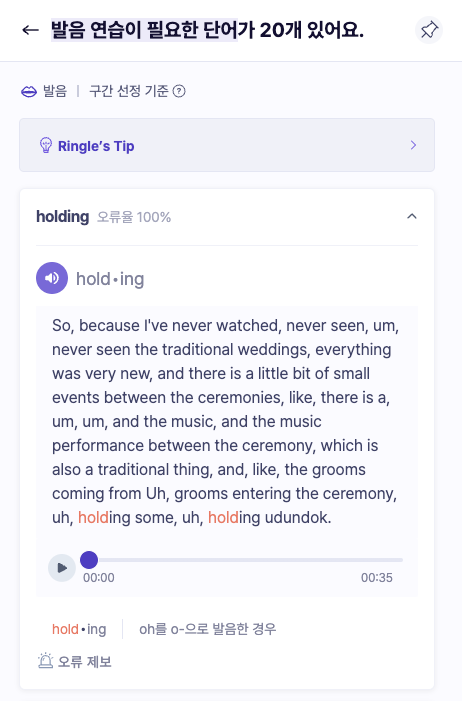Start audio playback with the play button
Viewport: 462px width, 701px height.
pos(62,568)
